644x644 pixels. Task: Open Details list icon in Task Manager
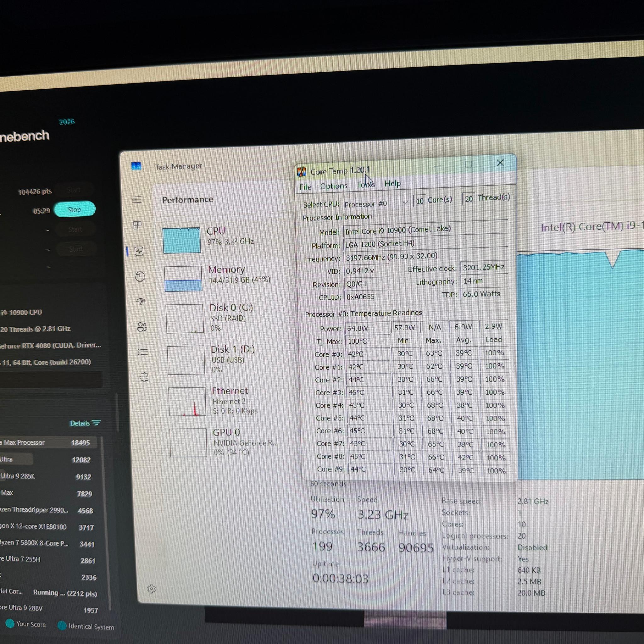[143, 352]
